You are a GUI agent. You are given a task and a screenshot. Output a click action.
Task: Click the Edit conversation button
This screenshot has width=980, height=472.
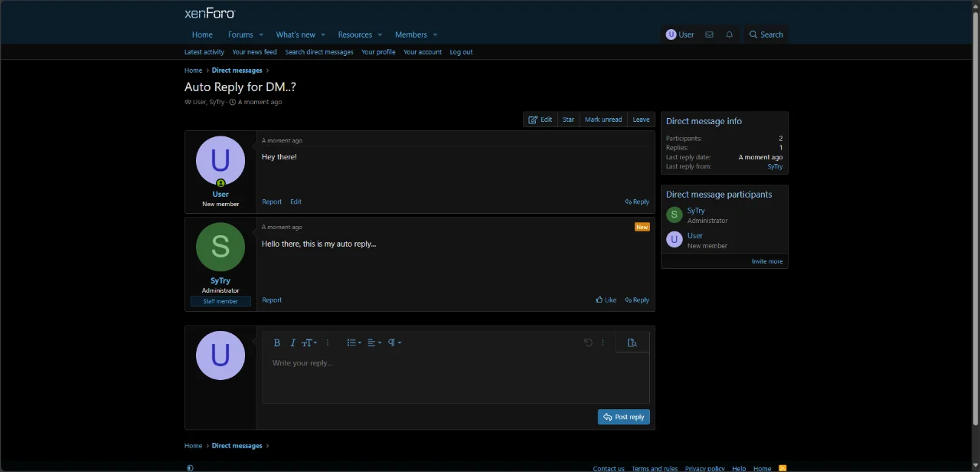click(541, 120)
